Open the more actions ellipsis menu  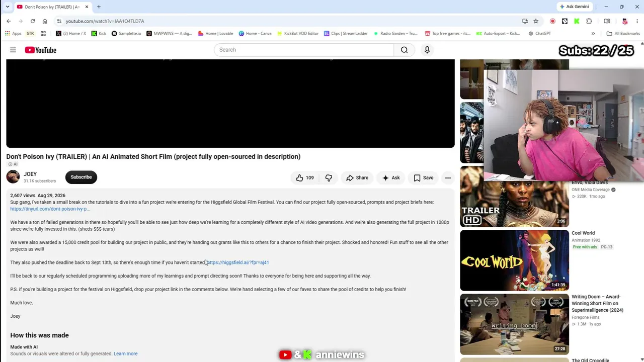(x=448, y=177)
